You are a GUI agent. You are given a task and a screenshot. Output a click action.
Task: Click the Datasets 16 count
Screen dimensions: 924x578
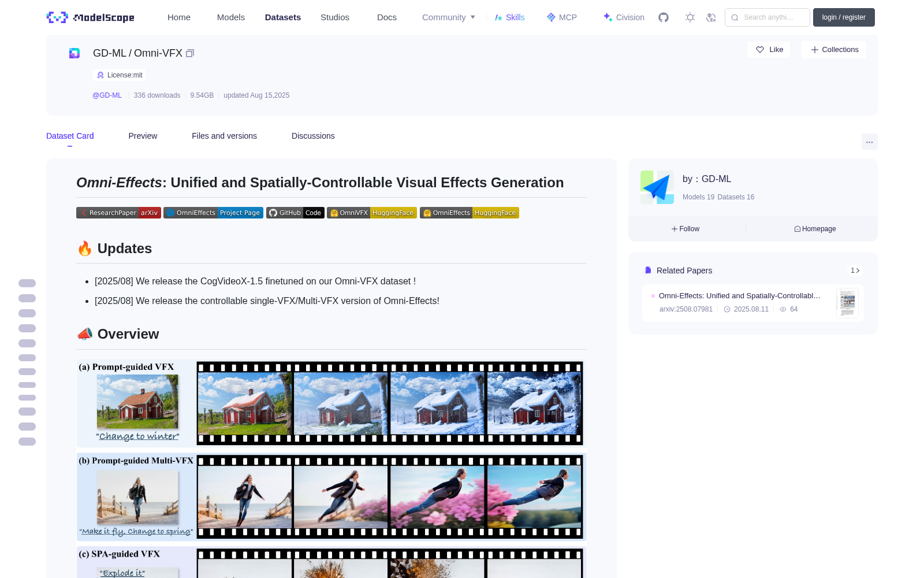click(736, 197)
